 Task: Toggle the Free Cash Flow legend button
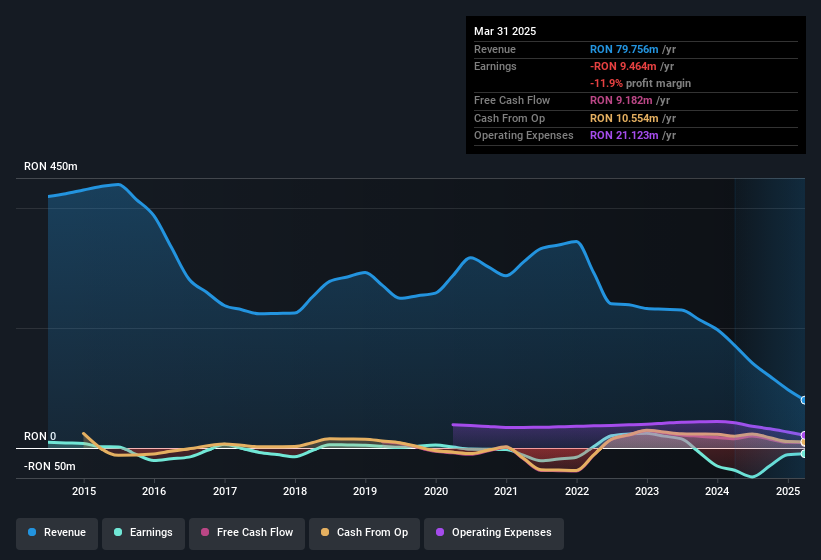click(247, 533)
